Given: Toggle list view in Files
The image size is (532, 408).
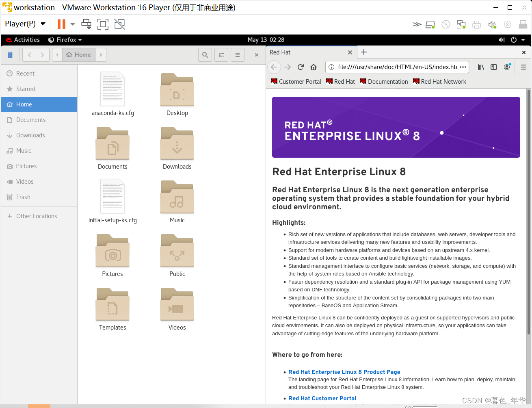Looking at the screenshot, I should [221, 55].
